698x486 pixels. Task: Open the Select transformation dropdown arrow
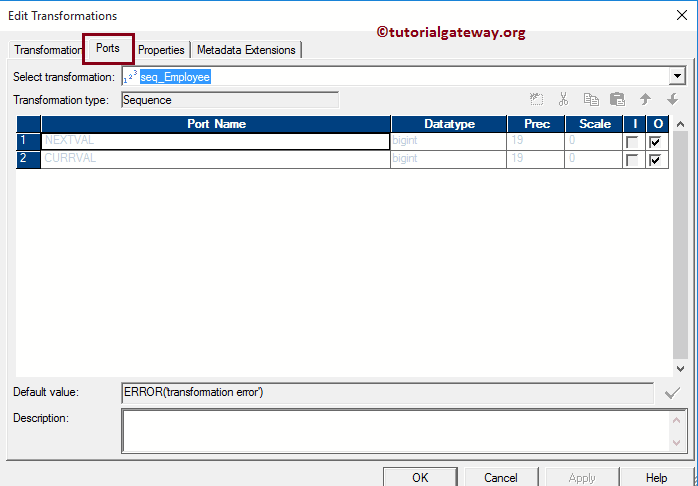(x=677, y=77)
